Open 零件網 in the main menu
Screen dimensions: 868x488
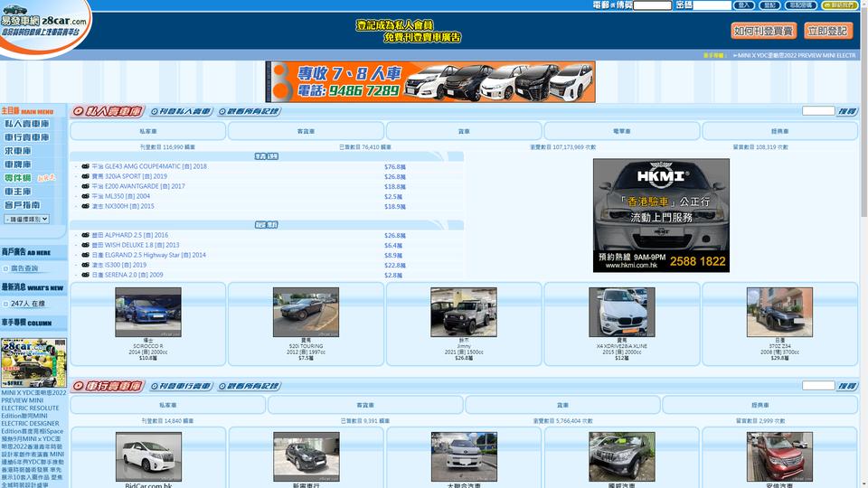(18, 178)
